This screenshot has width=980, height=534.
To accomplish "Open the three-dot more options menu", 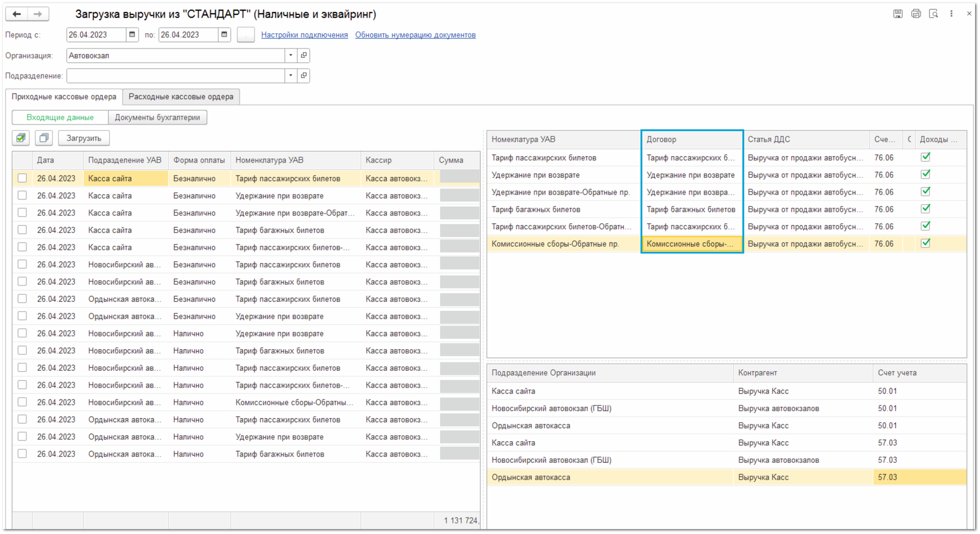I will [x=951, y=14].
